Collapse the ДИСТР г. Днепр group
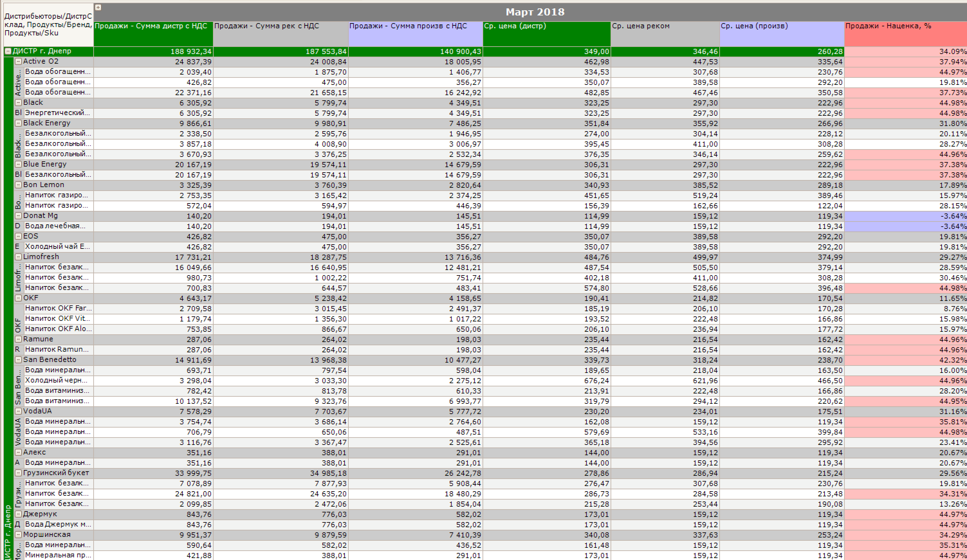This screenshot has width=967, height=560. (8, 51)
